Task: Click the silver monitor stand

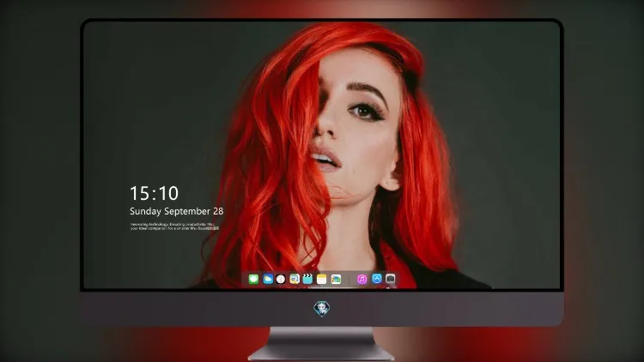Action: pyautogui.click(x=322, y=344)
